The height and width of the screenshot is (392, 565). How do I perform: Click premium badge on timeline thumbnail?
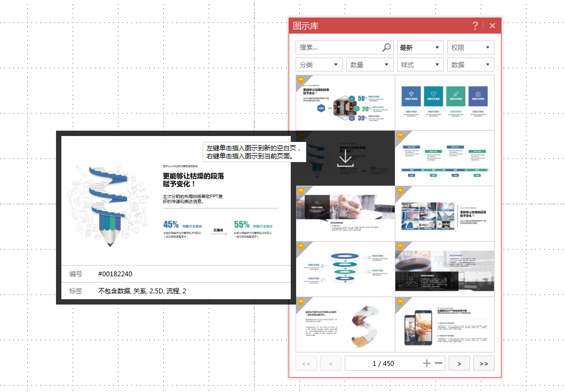click(400, 135)
